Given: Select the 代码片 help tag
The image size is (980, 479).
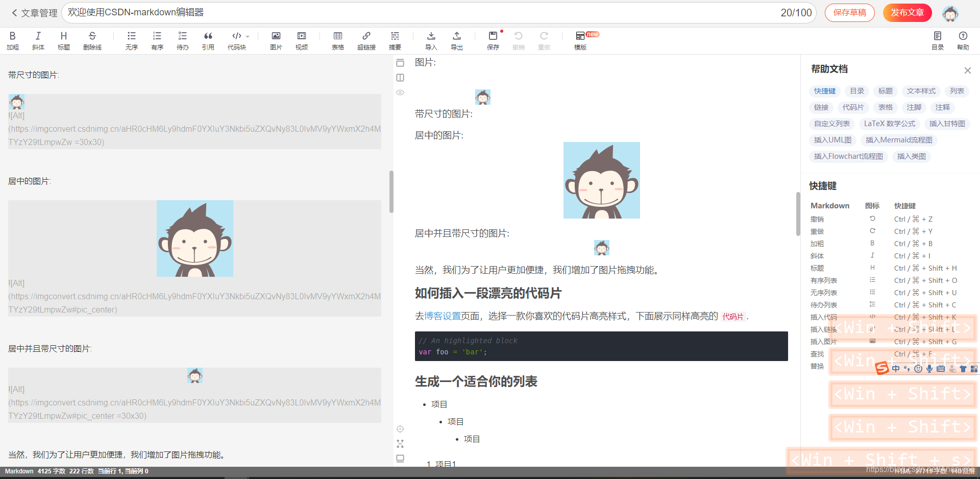Looking at the screenshot, I should coord(853,107).
